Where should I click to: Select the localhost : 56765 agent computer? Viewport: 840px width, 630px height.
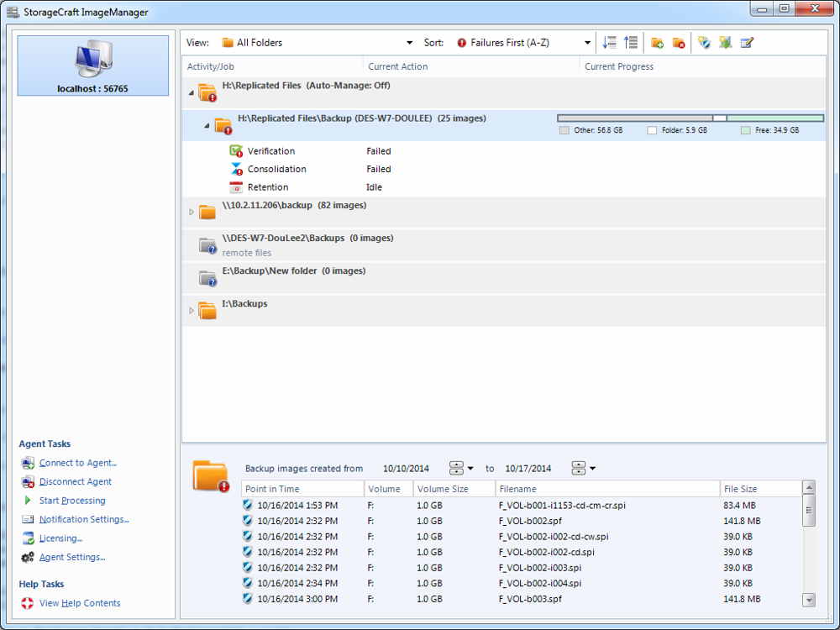[92, 66]
